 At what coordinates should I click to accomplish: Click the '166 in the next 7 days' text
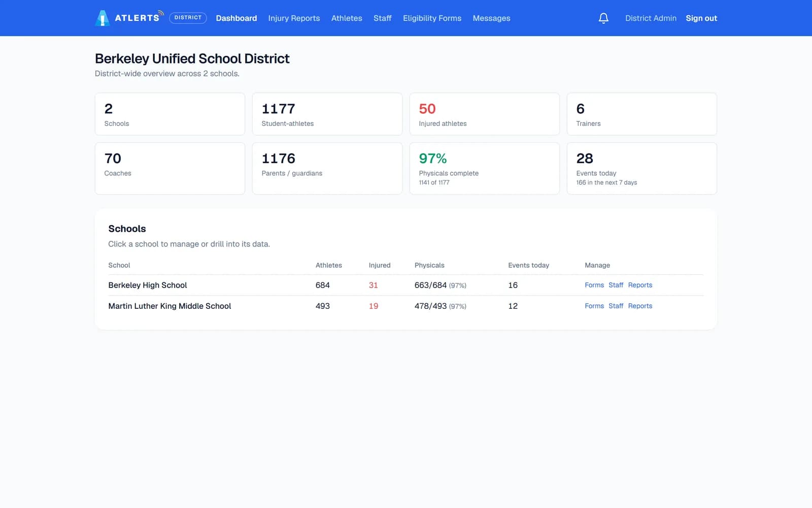click(x=606, y=182)
